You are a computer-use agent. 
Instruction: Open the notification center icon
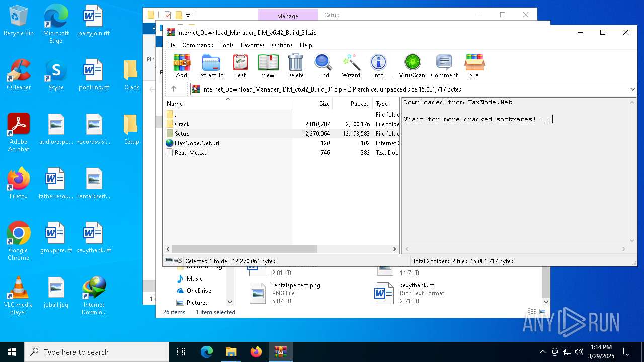click(627, 352)
